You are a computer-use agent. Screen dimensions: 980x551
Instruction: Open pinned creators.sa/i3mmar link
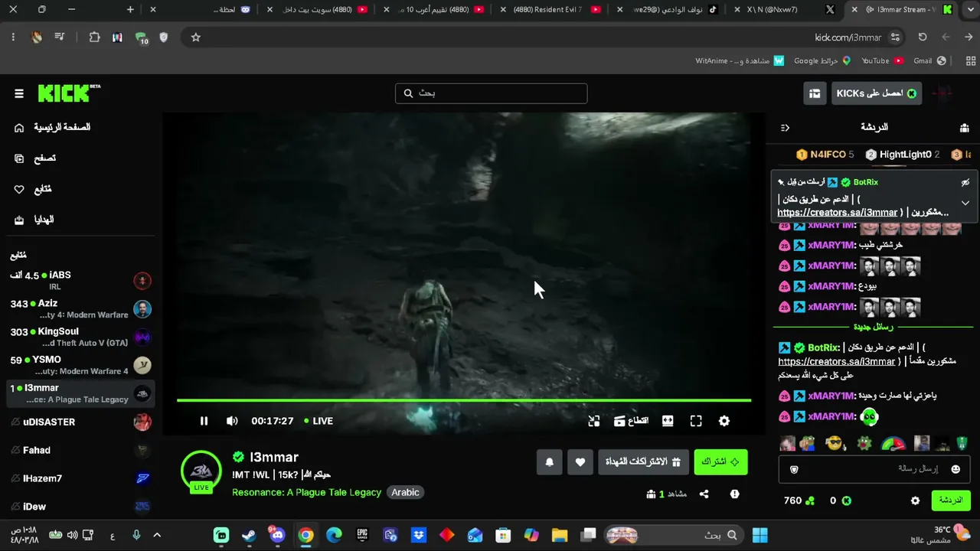837,213
